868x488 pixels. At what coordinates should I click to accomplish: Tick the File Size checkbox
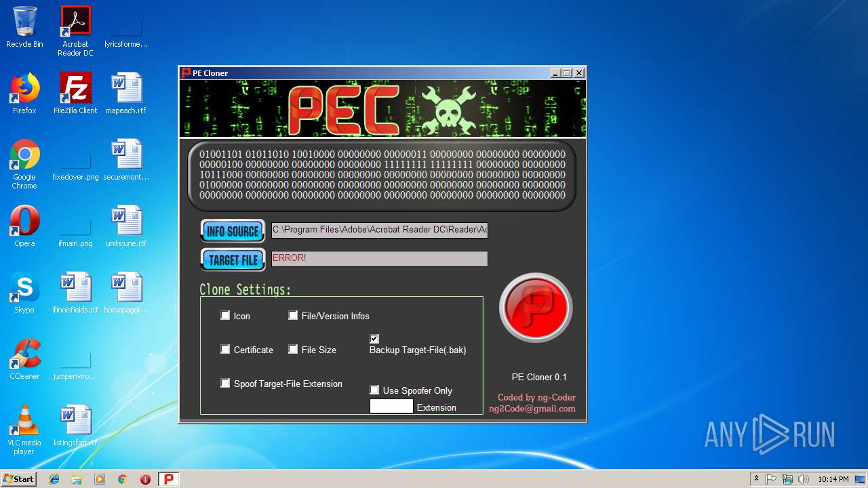click(293, 349)
